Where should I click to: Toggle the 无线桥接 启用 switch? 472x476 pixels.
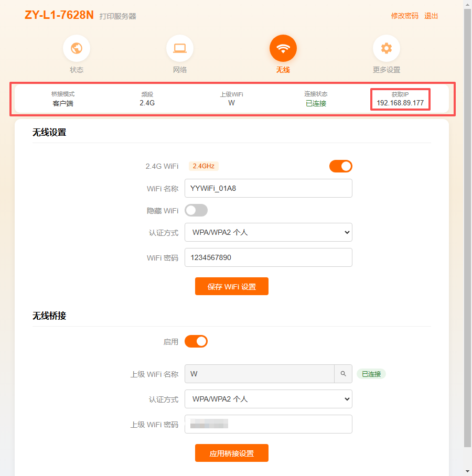point(196,341)
